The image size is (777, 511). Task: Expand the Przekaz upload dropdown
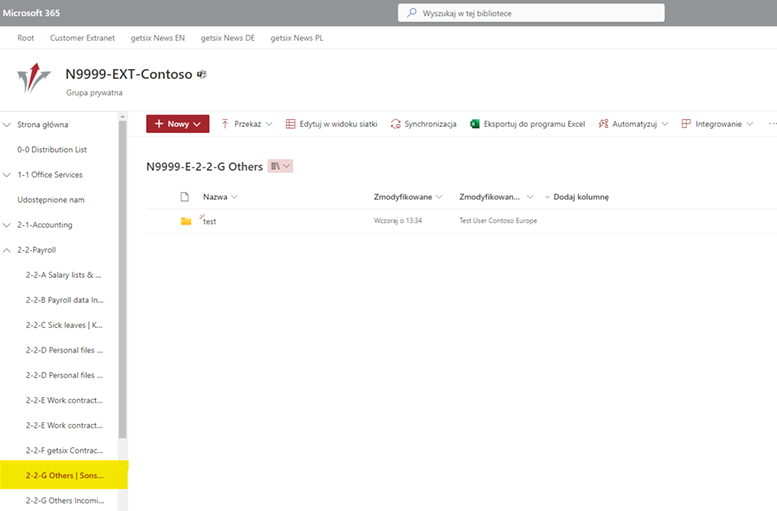click(x=269, y=124)
